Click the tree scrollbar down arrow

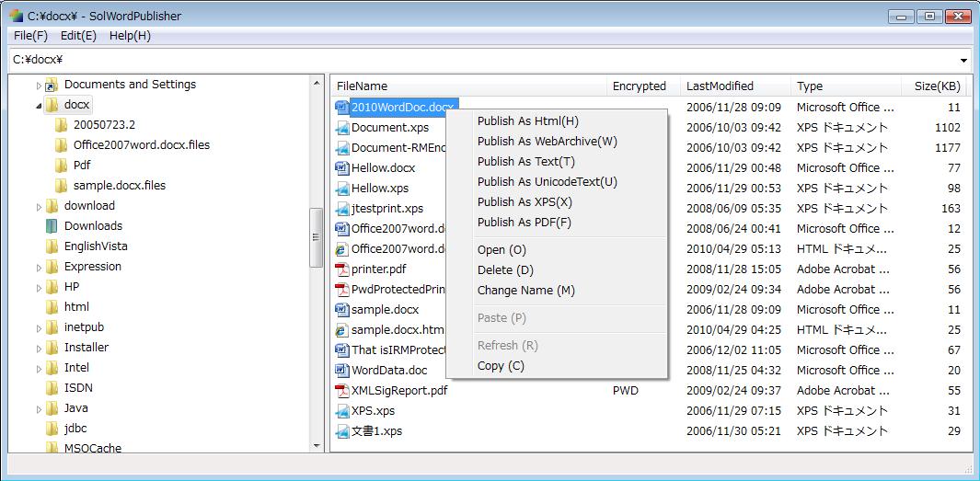pos(316,445)
